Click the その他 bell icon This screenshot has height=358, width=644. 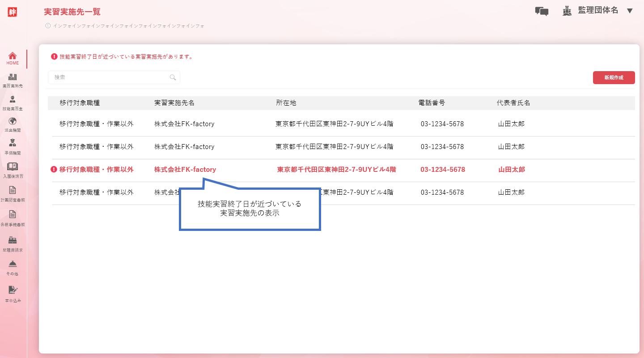pos(13,264)
